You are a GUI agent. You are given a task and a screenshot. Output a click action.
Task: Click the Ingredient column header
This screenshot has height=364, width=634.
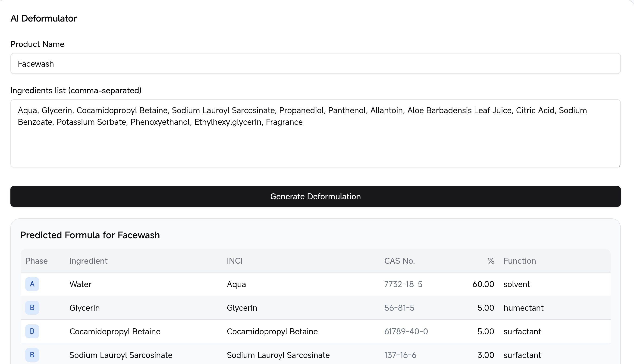point(88,261)
